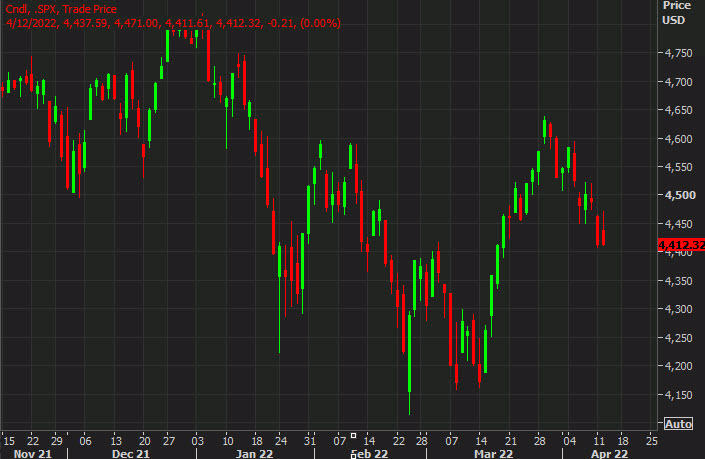The image size is (705, 459).
Task: Click the Mar 22 month label
Action: (x=493, y=454)
